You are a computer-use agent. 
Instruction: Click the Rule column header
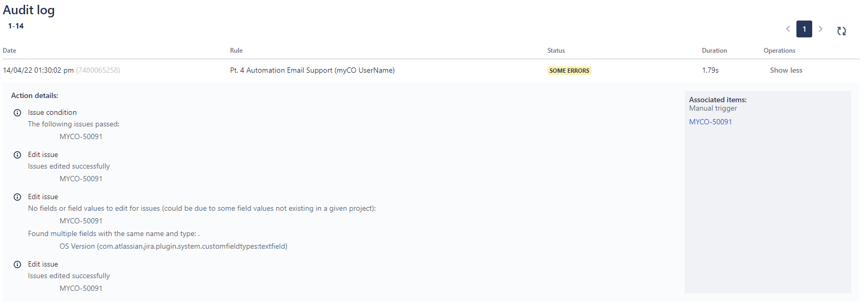click(x=236, y=51)
